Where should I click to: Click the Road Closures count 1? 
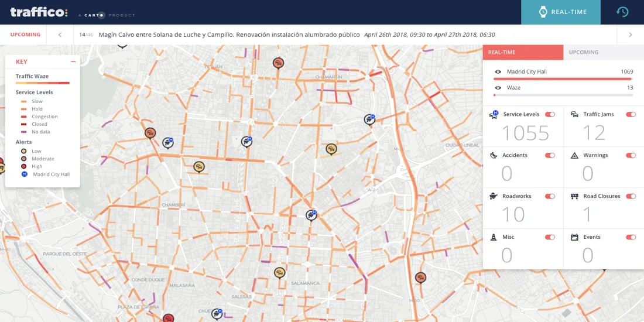(587, 214)
